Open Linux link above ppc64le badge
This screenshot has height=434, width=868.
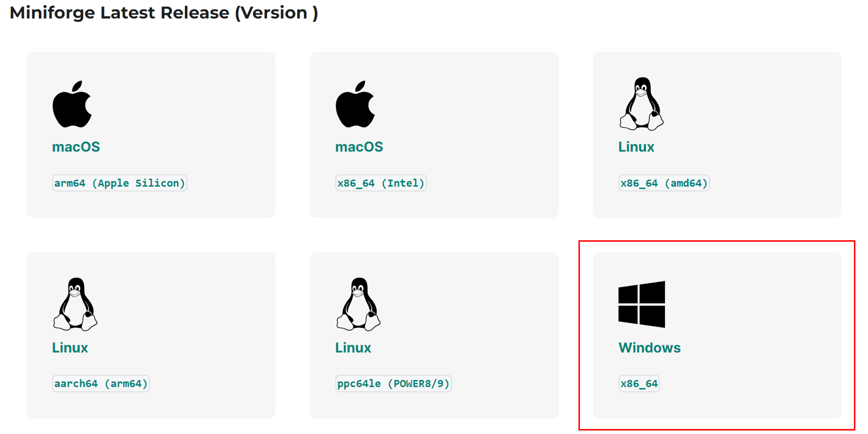click(353, 348)
